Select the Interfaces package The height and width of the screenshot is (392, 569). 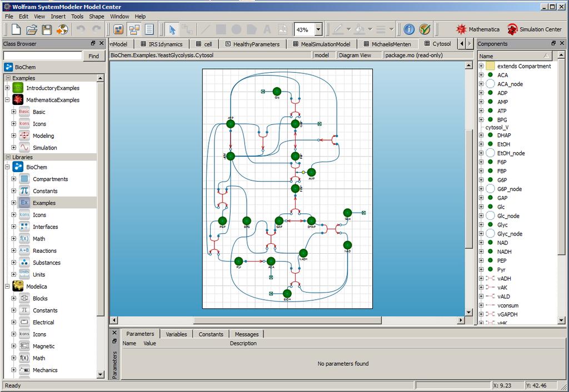pyautogui.click(x=46, y=227)
